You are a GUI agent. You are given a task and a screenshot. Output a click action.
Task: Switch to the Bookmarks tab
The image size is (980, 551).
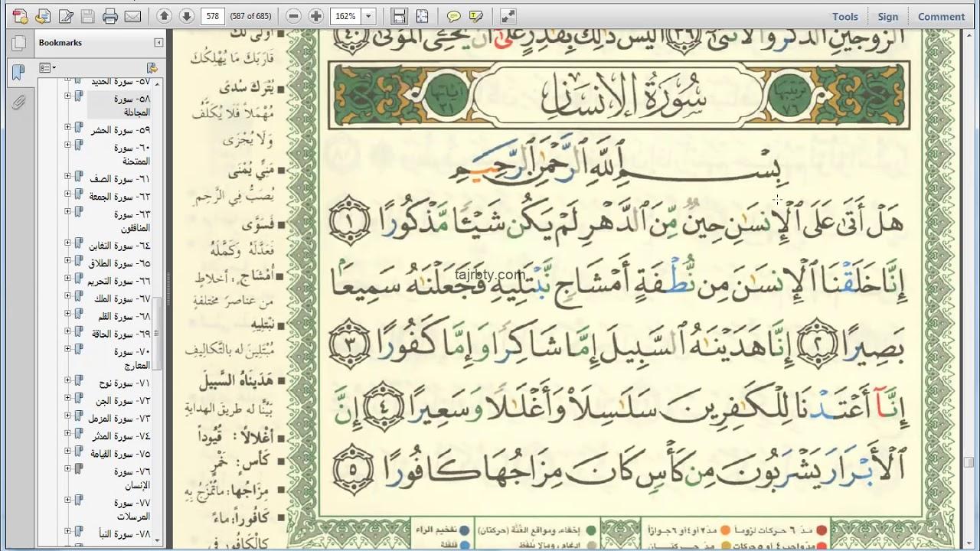click(x=18, y=73)
